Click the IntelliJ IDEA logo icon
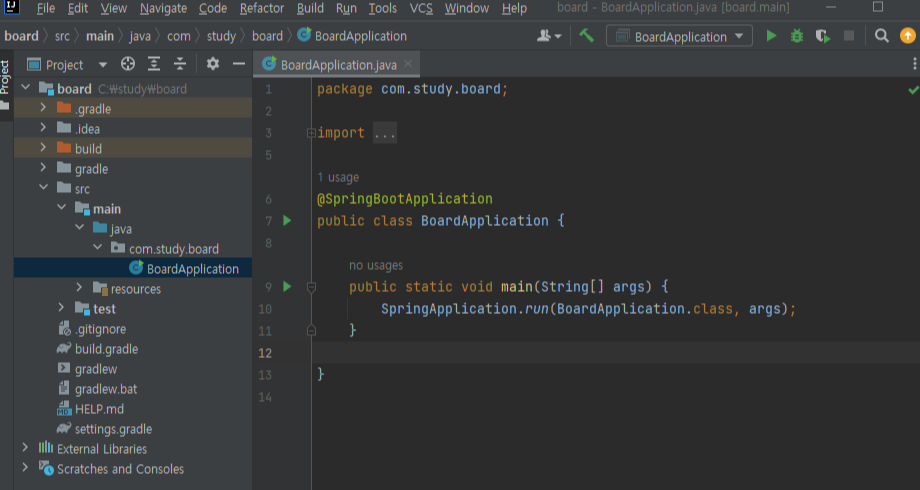920x490 pixels. 12,7
